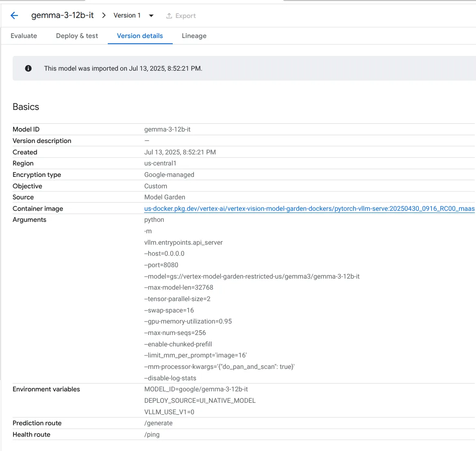This screenshot has height=451, width=476.
Task: Click the --max-model-len=32768 argument
Action: [179, 288]
